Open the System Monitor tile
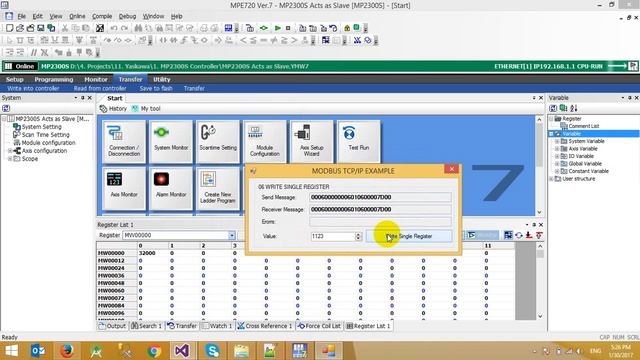Viewport: 640px width, 360px height. 171,142
